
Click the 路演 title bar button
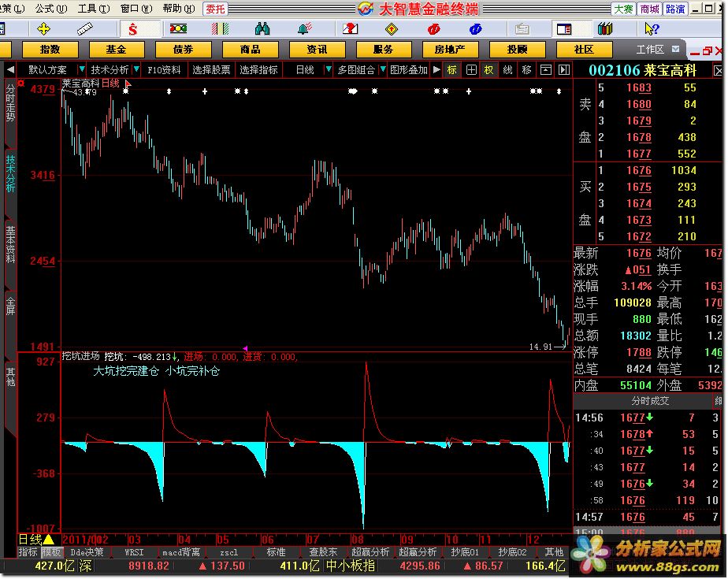(x=675, y=9)
